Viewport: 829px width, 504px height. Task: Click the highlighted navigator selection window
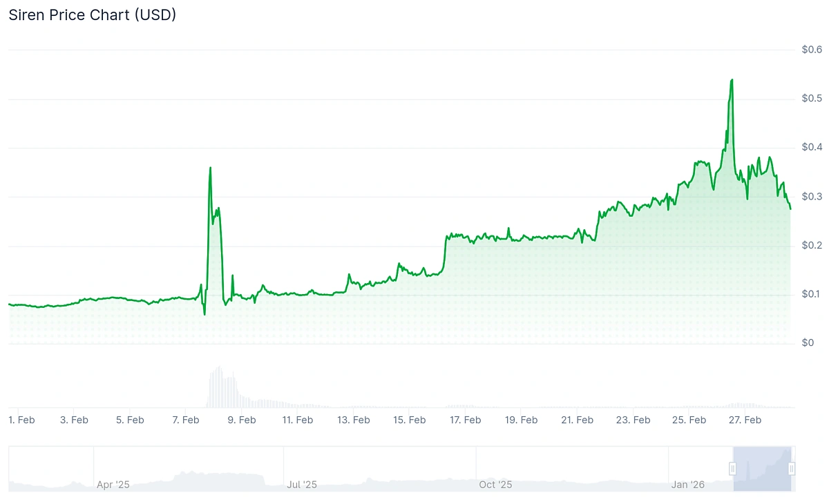click(x=762, y=469)
